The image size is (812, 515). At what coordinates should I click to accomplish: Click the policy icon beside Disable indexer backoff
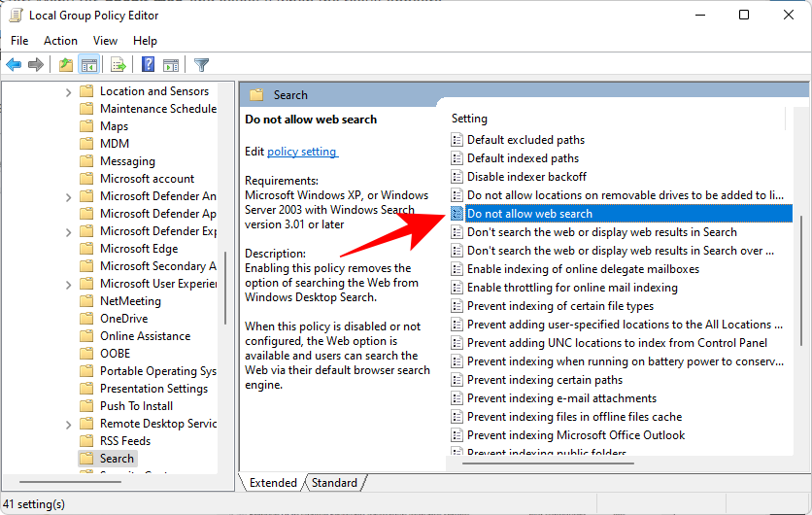point(457,177)
